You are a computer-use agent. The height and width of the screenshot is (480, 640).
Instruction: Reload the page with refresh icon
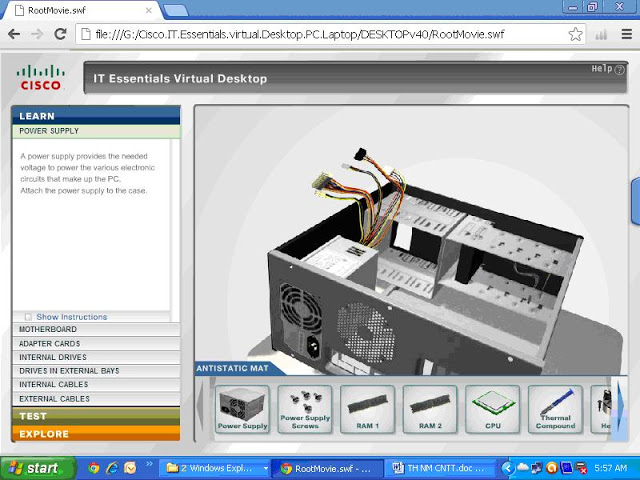[x=60, y=34]
